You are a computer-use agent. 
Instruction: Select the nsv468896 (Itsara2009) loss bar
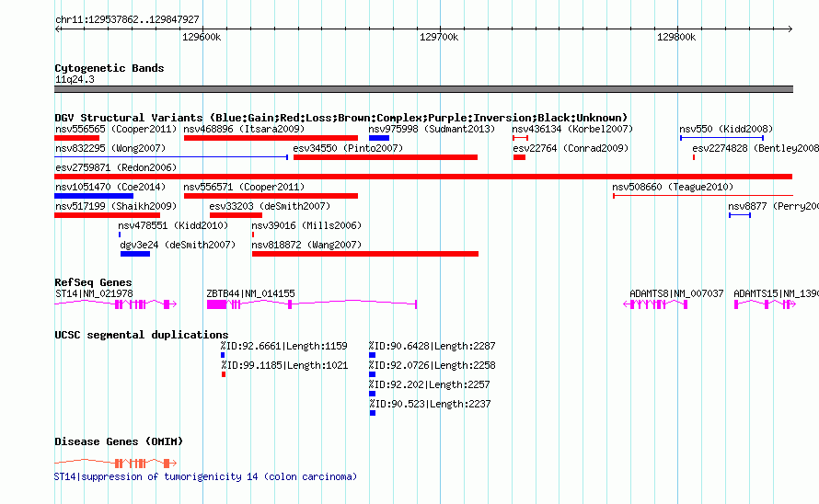tap(271, 138)
